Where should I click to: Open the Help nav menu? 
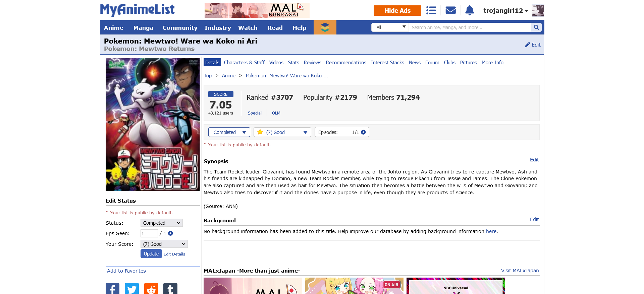pyautogui.click(x=300, y=28)
